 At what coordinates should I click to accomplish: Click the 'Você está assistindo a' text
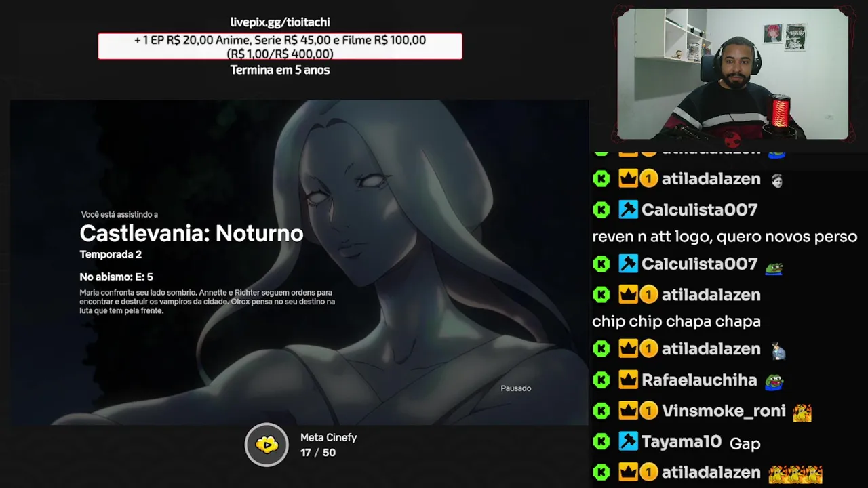tap(119, 214)
